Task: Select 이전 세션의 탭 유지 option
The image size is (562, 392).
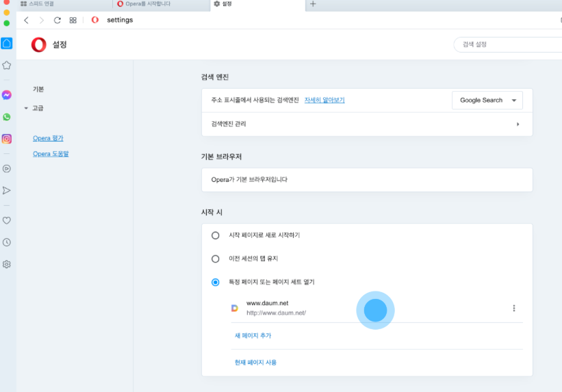Action: [216, 259]
